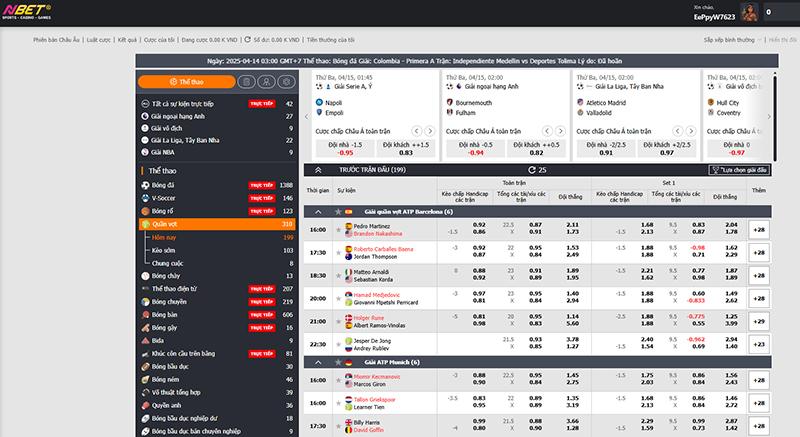Open the bet slip icon beside Thể thao
This screenshot has height=437, width=800.
click(x=246, y=82)
